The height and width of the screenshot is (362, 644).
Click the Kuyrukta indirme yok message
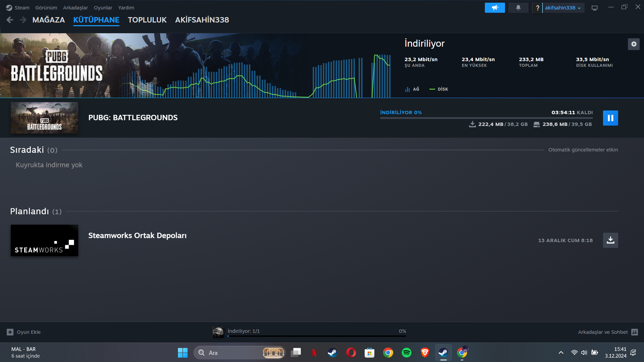click(49, 165)
